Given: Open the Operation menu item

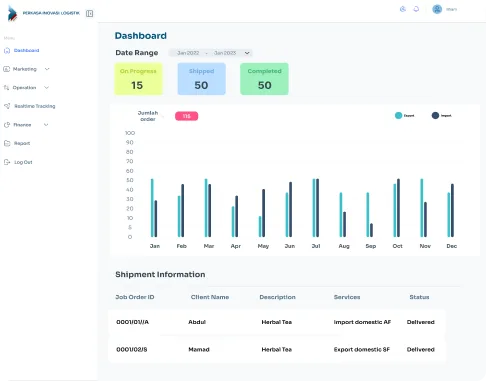Looking at the screenshot, I should click(x=24, y=88).
